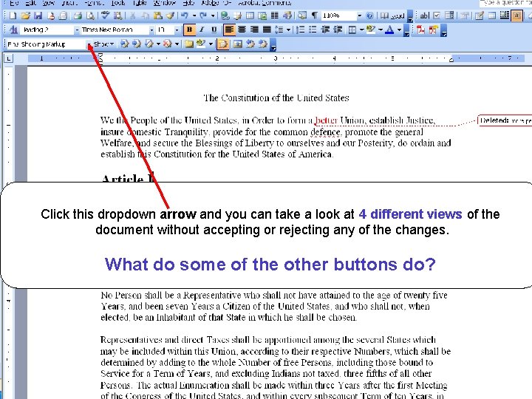Screen dimensions: 532x399
Task: Open the Table menu
Action: (x=139, y=3)
